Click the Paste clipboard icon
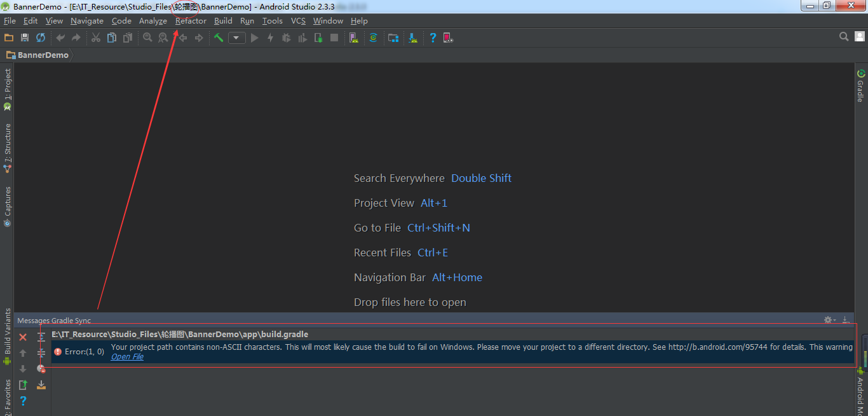Image resolution: width=868 pixels, height=416 pixels. 128,38
